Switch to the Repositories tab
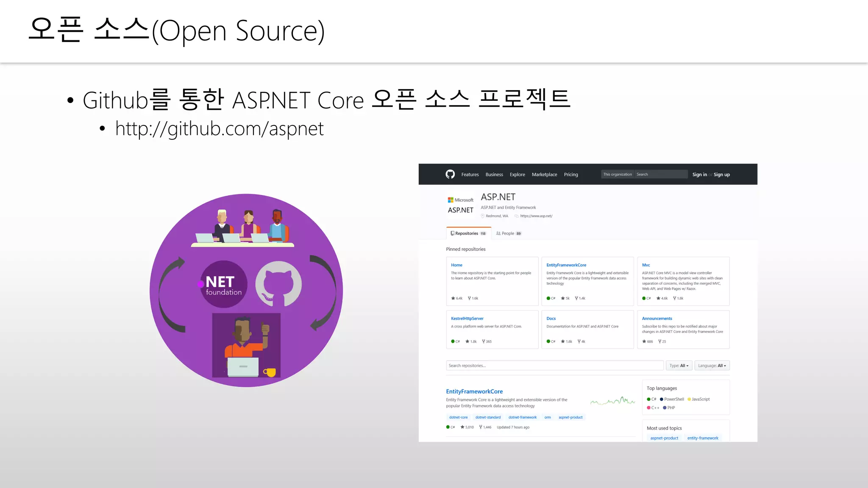 click(468, 233)
